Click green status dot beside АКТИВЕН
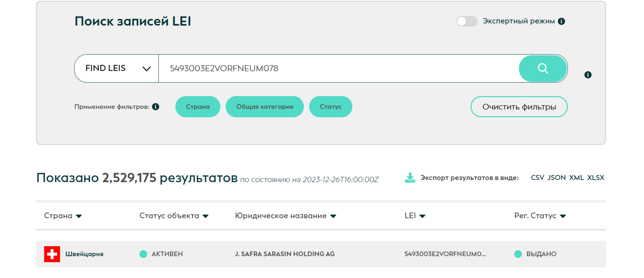 [143, 254]
